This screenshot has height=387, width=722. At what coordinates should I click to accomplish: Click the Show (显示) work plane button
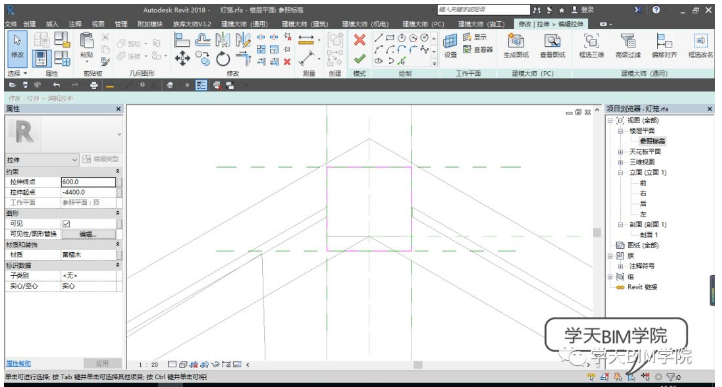coord(475,37)
